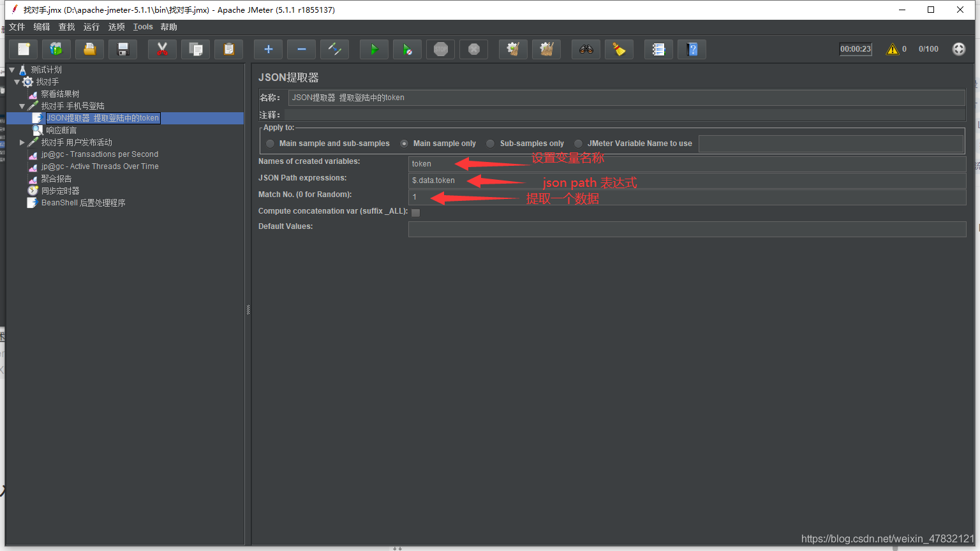Image resolution: width=980 pixels, height=551 pixels.
Task: Collapse the 找对手 thread group node
Action: (17, 82)
